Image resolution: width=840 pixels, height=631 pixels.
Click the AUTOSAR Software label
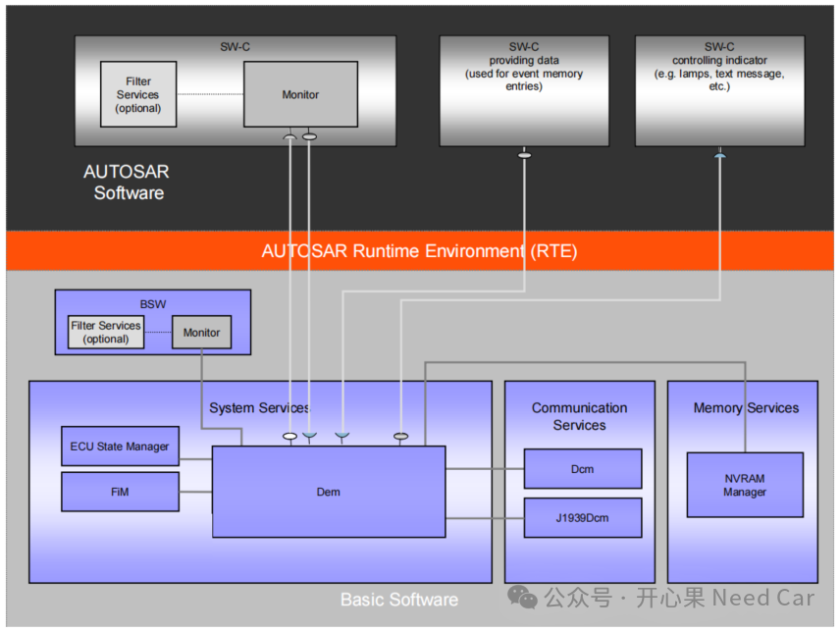click(x=127, y=183)
